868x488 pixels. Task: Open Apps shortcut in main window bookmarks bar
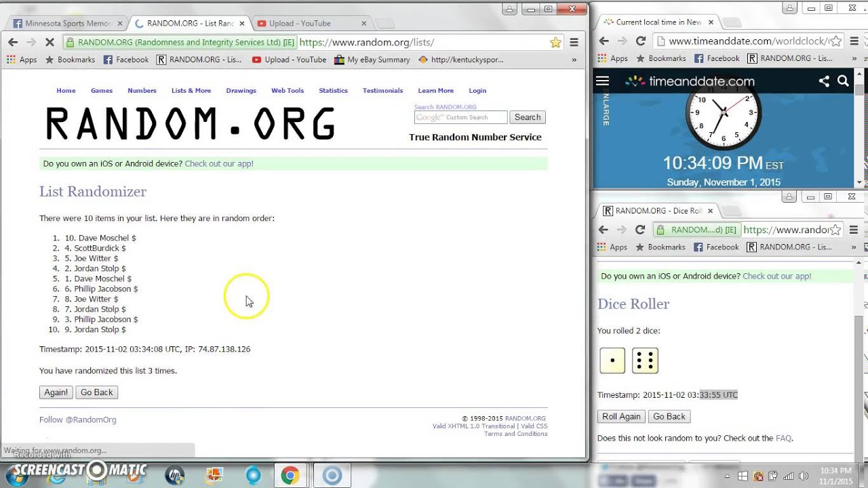pos(22,60)
